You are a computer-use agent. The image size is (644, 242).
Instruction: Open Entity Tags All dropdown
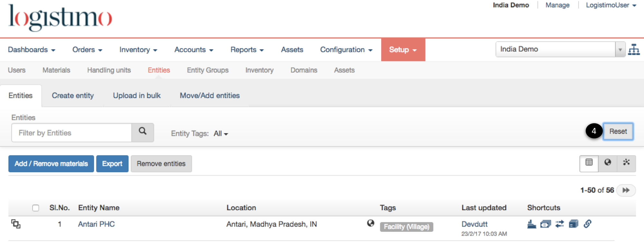click(x=221, y=134)
